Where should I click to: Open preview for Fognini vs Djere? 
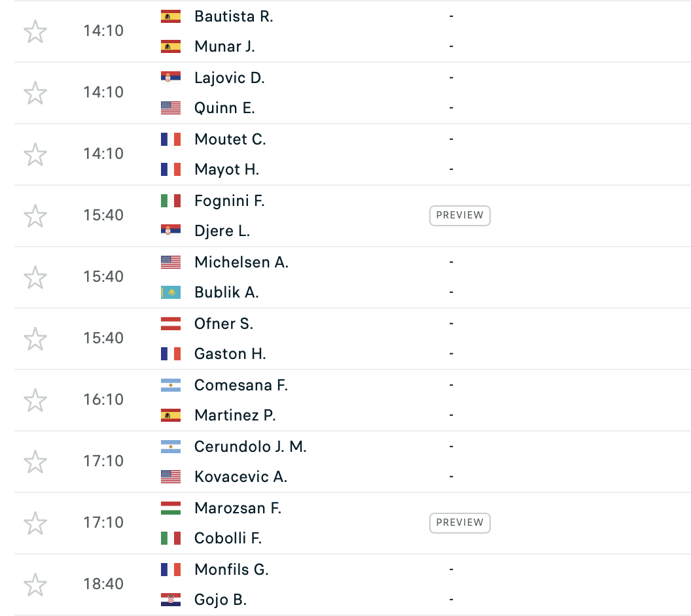click(x=459, y=215)
